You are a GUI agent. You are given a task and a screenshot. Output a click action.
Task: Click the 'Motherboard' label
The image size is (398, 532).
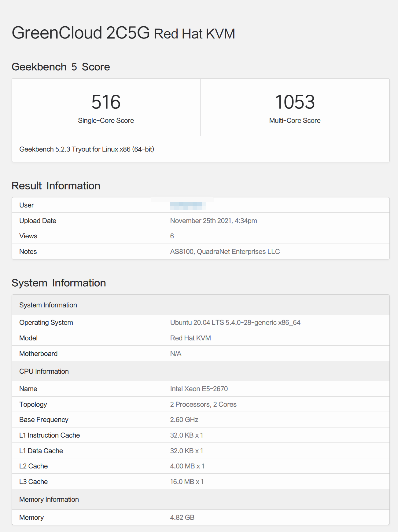coord(39,354)
